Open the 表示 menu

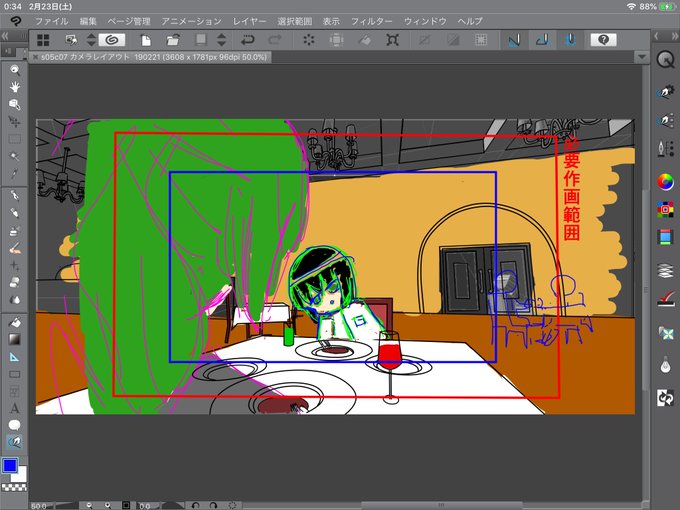(x=331, y=21)
